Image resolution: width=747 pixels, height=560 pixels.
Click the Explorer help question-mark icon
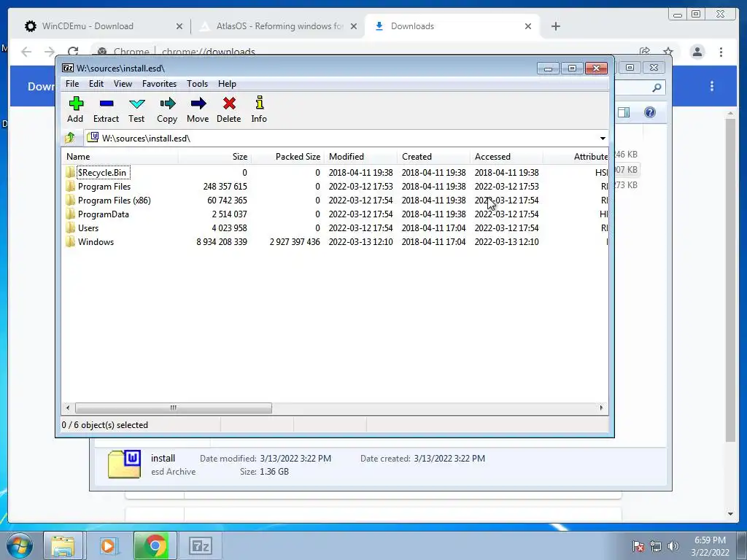tap(650, 112)
